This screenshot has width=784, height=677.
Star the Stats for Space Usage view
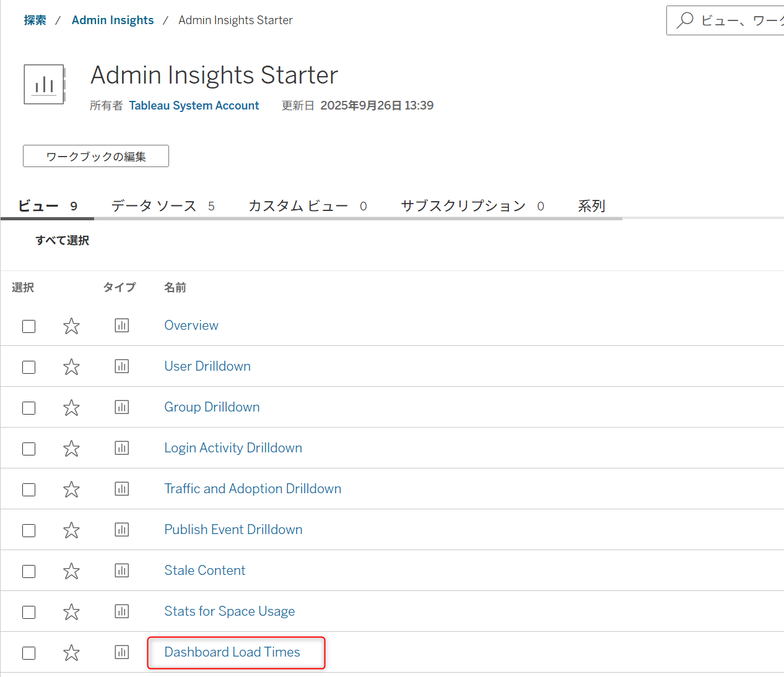(x=71, y=611)
